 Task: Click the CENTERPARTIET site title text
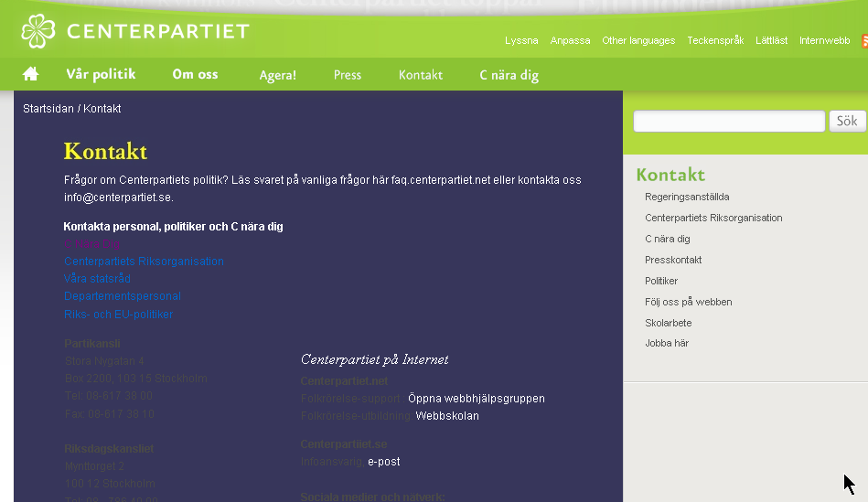(x=157, y=32)
